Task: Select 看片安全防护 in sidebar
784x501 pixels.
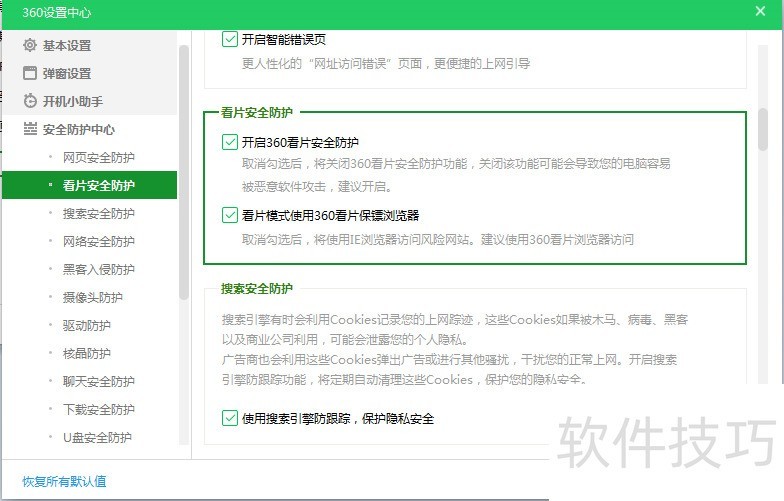Action: (90, 185)
